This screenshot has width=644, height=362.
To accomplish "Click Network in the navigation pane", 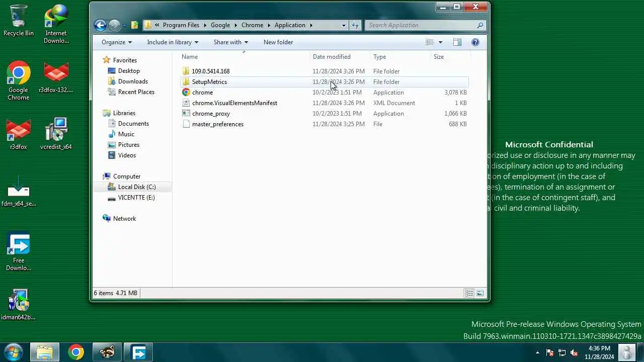I will [124, 219].
